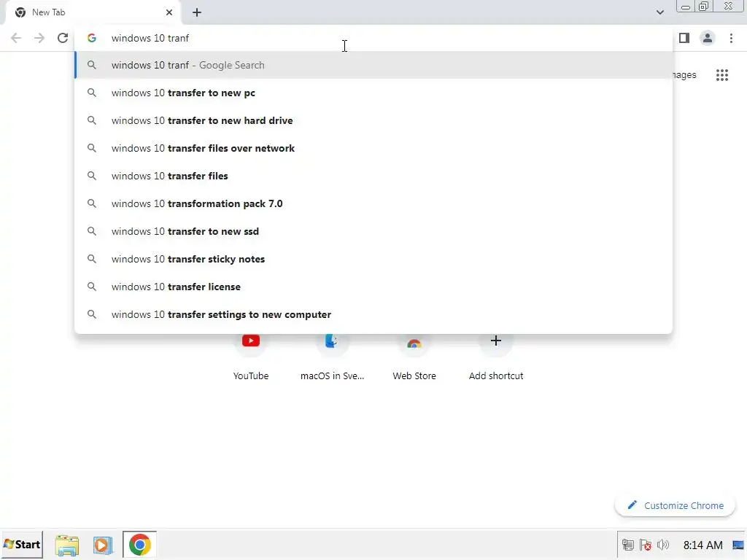Click the Google G icon in the omnibox
Image resolution: width=747 pixels, height=560 pixels.
pos(92,38)
